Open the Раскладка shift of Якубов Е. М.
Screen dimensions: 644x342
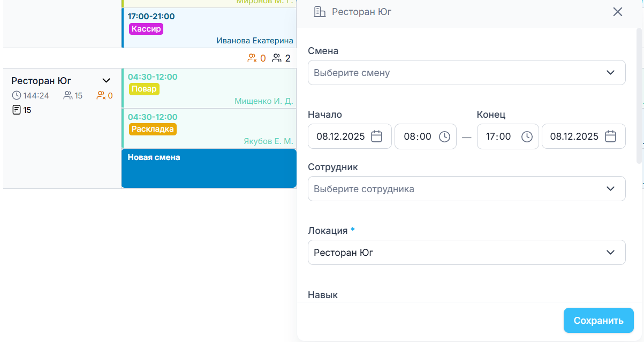209,128
